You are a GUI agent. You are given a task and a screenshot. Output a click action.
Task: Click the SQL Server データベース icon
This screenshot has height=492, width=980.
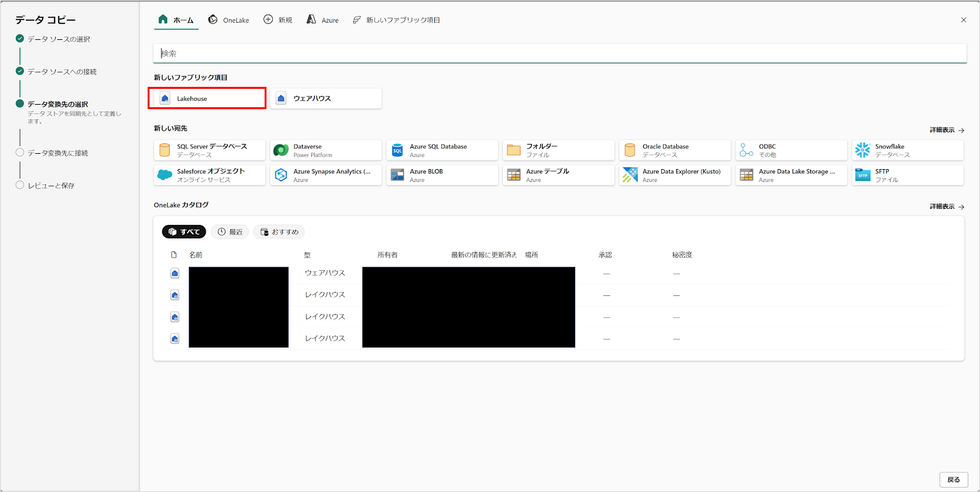[x=165, y=150]
